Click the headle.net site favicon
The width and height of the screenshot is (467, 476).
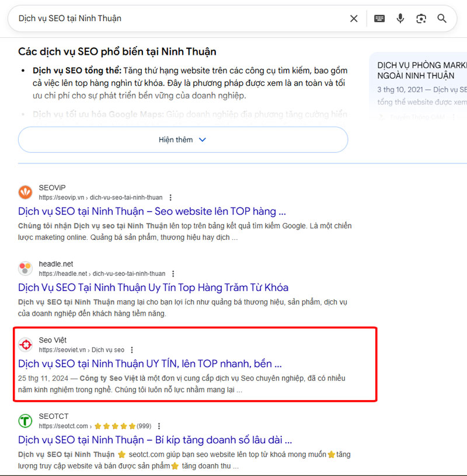click(x=25, y=268)
